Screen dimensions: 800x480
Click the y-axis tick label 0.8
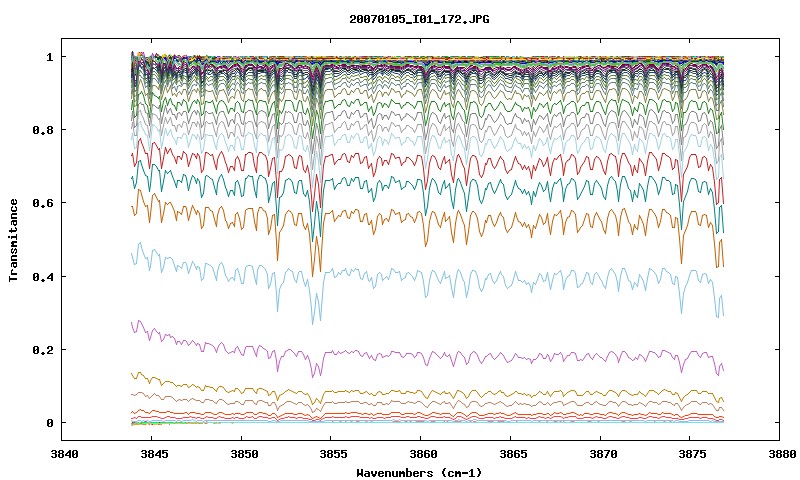(x=43, y=130)
